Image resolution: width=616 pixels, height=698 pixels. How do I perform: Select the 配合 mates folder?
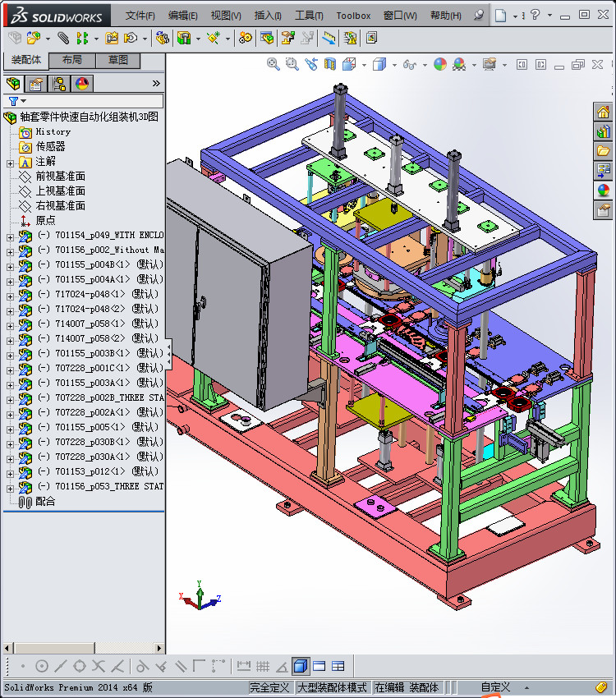tap(45, 501)
